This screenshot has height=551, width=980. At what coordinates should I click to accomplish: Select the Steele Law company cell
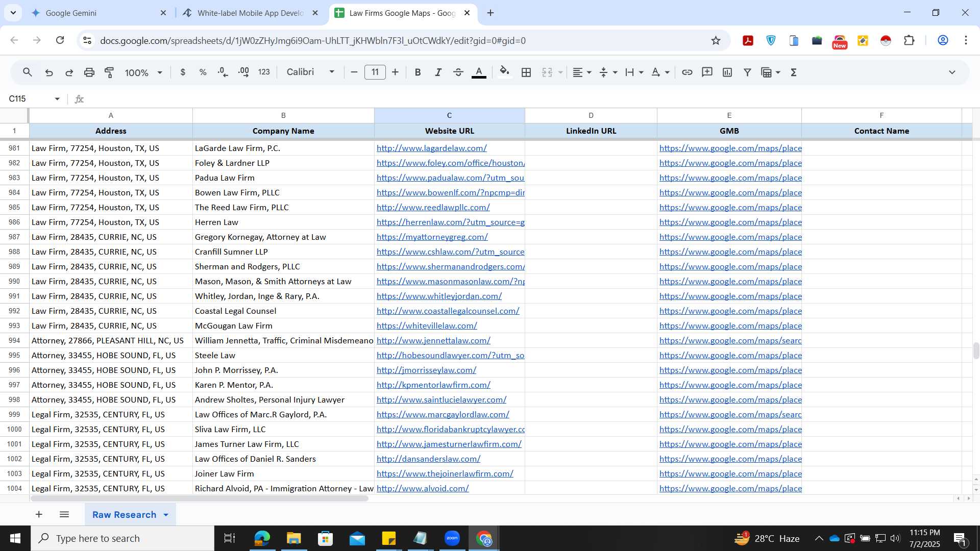coord(283,356)
